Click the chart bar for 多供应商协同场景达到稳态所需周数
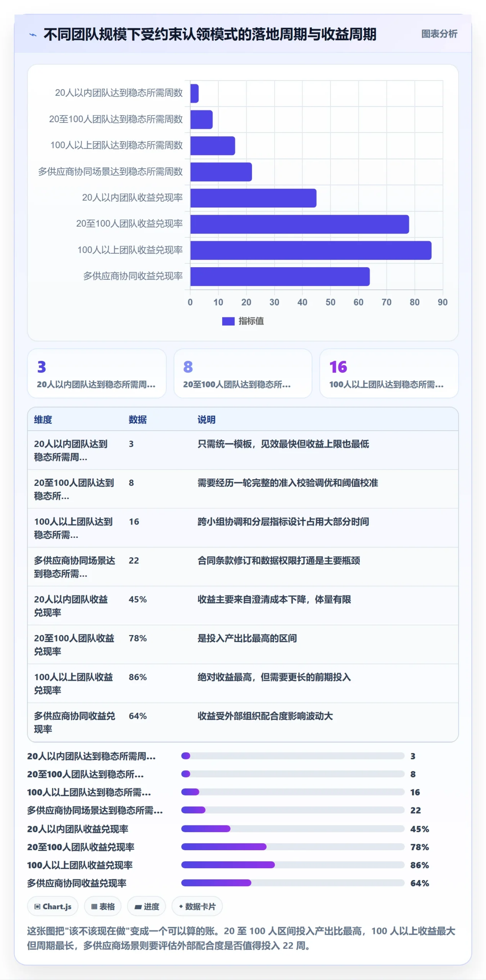The height and width of the screenshot is (980, 486). [x=221, y=172]
